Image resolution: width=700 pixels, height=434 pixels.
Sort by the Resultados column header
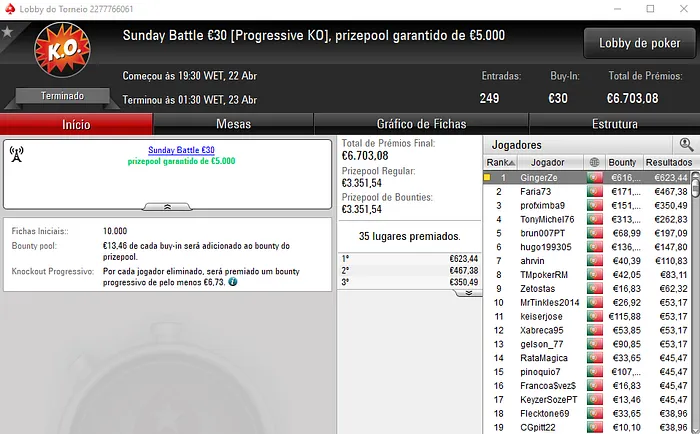coord(669,163)
